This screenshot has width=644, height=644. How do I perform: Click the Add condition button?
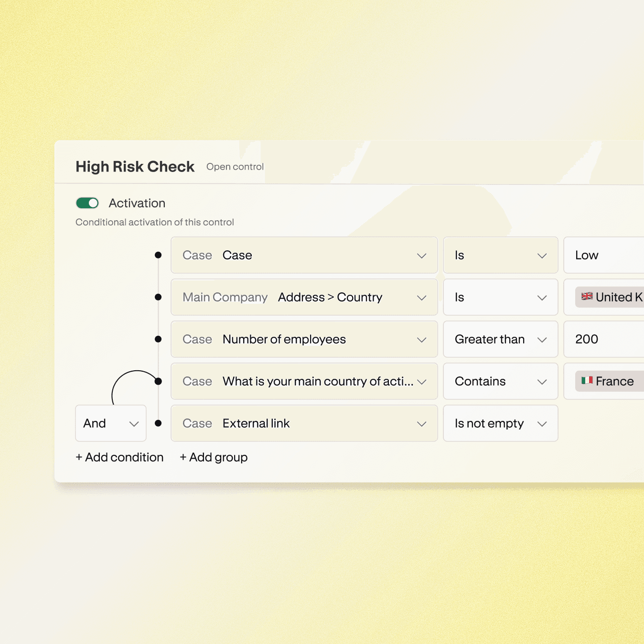119,457
